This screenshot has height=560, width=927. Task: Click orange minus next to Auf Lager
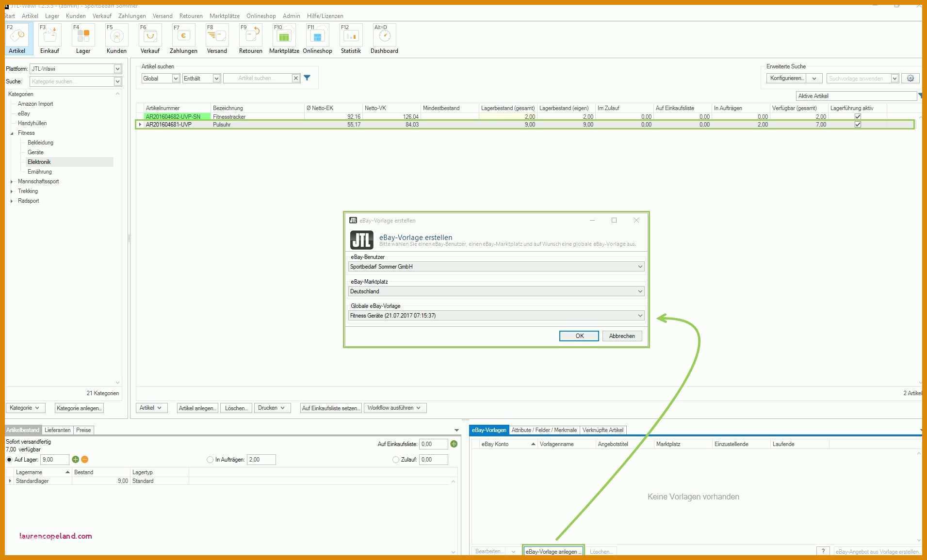pos(84,460)
